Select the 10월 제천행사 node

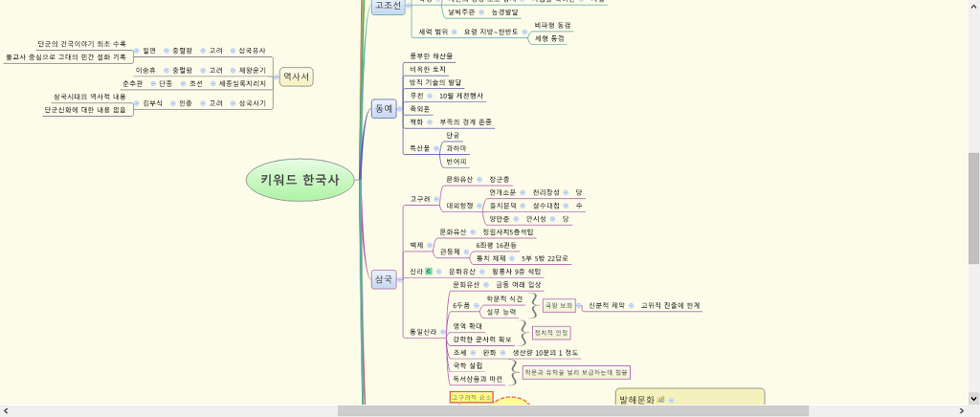tap(461, 97)
